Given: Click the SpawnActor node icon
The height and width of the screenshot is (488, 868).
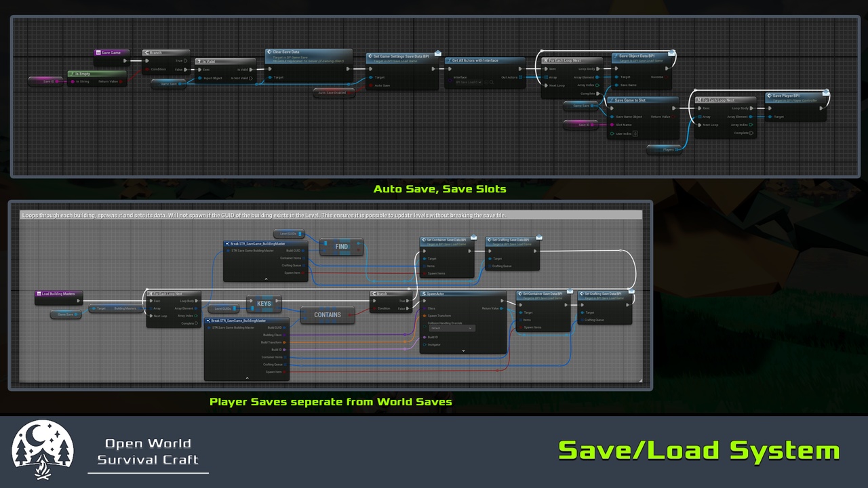Looking at the screenshot, I should [424, 293].
